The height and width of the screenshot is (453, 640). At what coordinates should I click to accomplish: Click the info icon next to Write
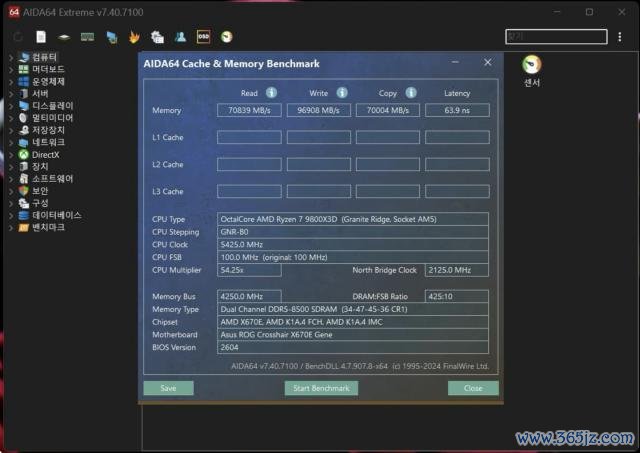(x=342, y=93)
